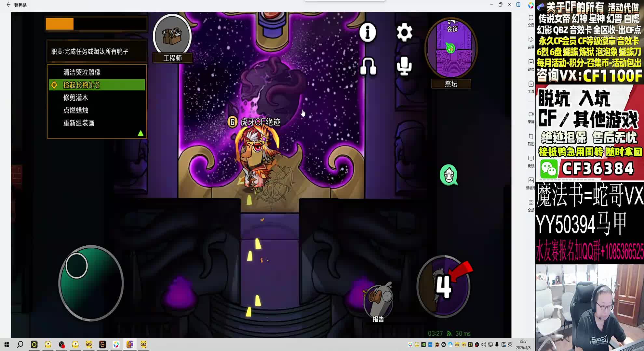
Task: Click the virtual joystick knob
Action: [77, 266]
